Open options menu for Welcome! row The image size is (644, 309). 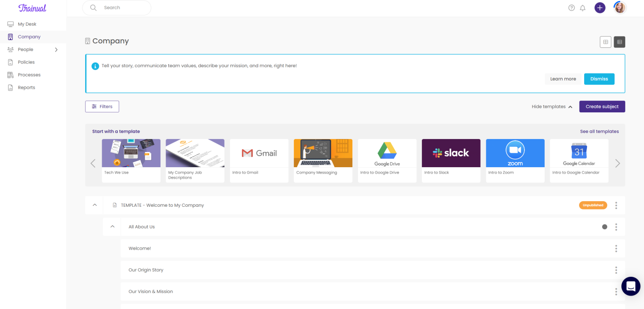point(616,249)
